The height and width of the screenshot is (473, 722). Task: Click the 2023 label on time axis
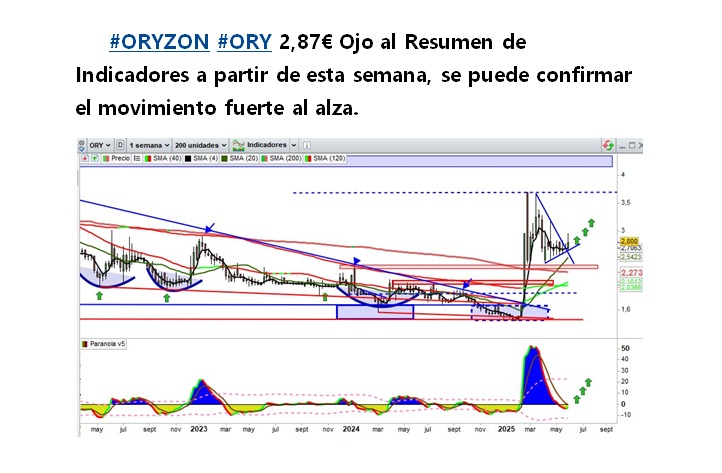click(x=199, y=429)
